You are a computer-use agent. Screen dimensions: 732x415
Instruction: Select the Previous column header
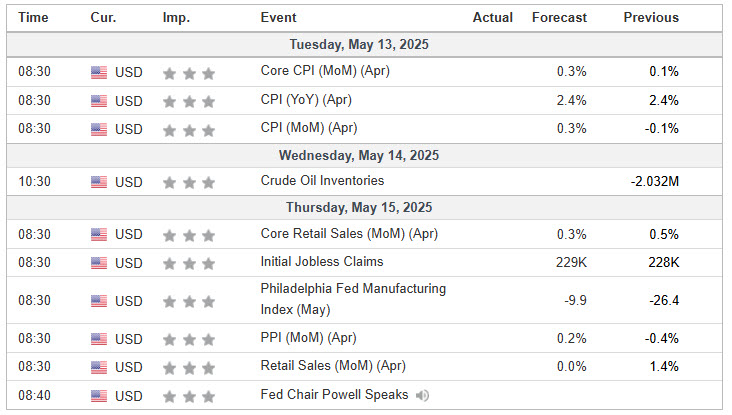click(x=651, y=18)
